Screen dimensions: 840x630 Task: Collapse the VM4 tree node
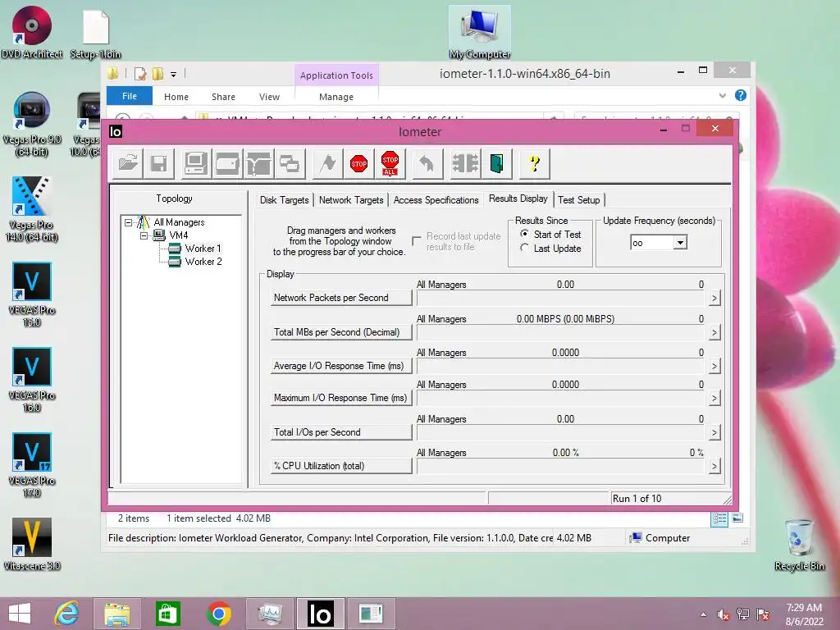(x=144, y=235)
